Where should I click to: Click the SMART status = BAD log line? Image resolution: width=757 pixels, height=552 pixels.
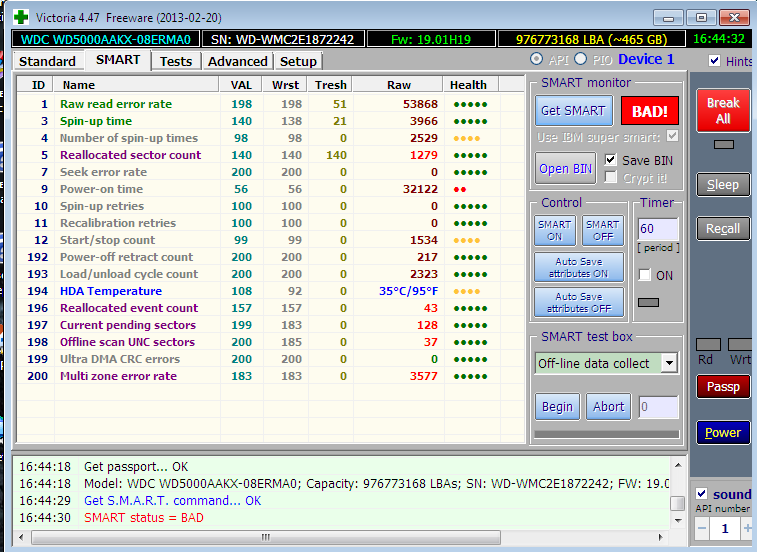pos(143,518)
